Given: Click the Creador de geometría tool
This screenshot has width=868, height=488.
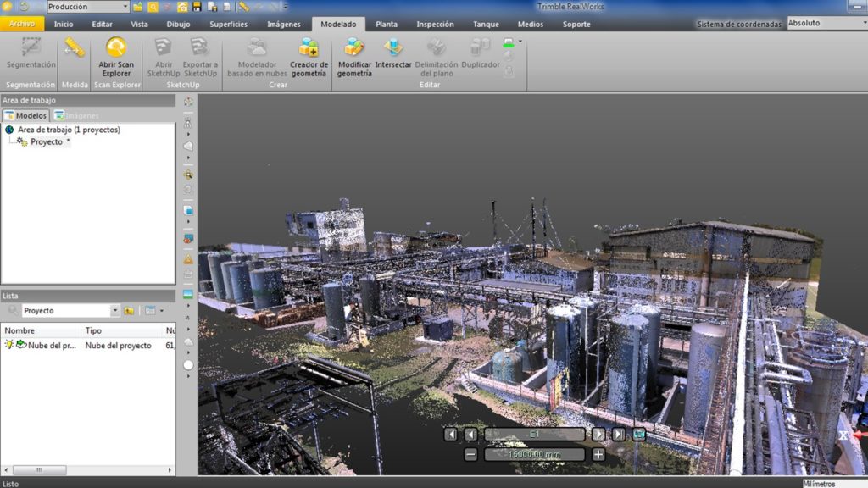Looking at the screenshot, I should tap(309, 56).
